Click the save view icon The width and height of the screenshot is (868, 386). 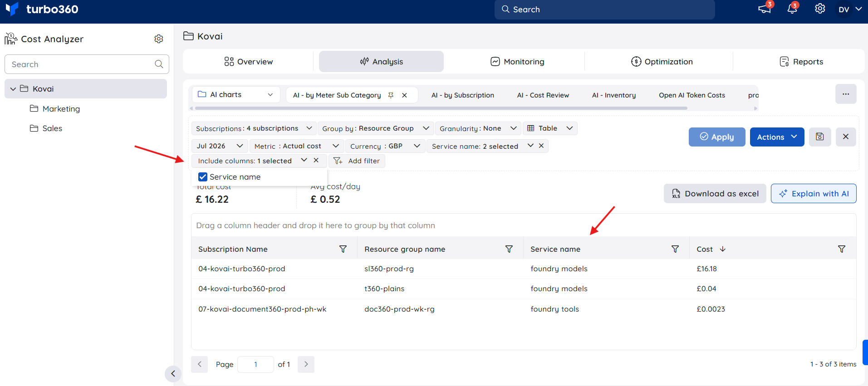coord(820,137)
